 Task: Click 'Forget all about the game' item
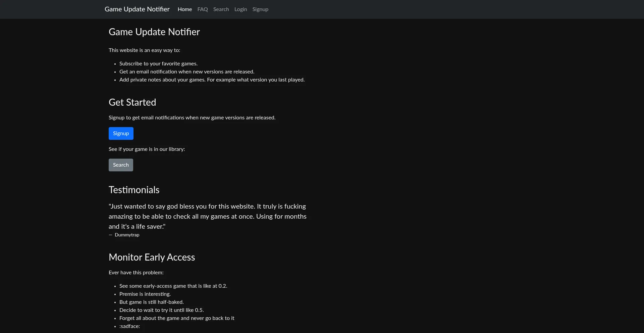tap(177, 318)
